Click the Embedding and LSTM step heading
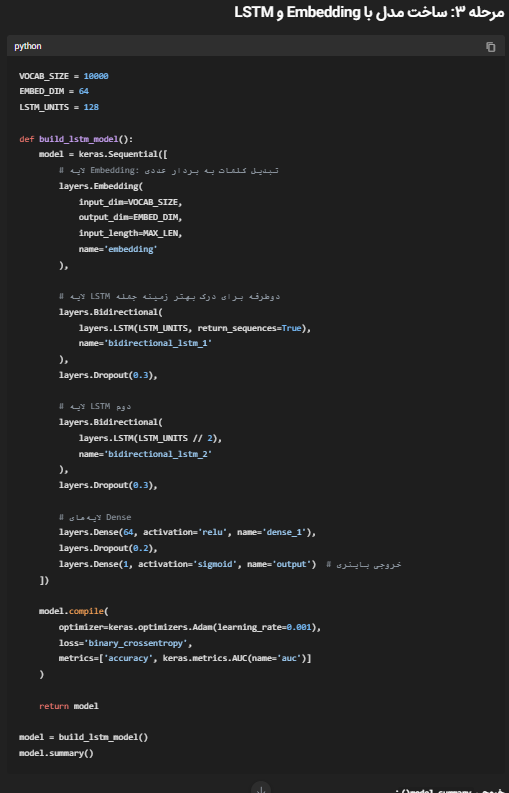The height and width of the screenshot is (793, 509). [x=369, y=12]
